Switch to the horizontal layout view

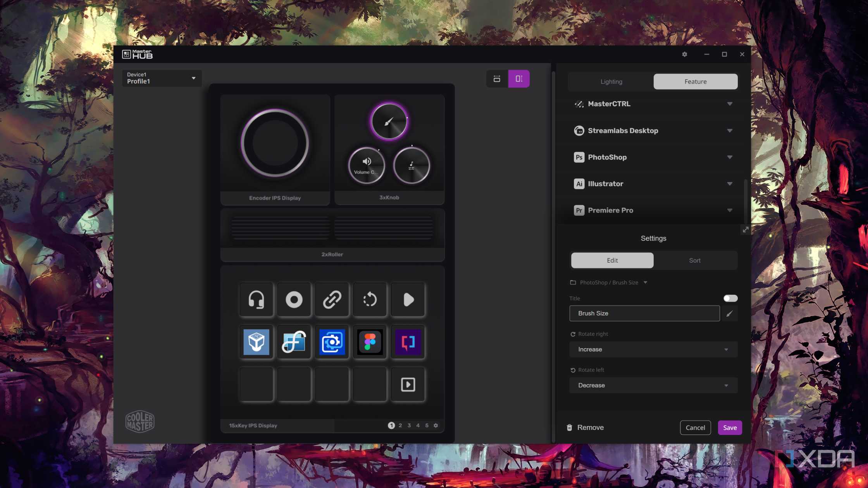coord(497,79)
